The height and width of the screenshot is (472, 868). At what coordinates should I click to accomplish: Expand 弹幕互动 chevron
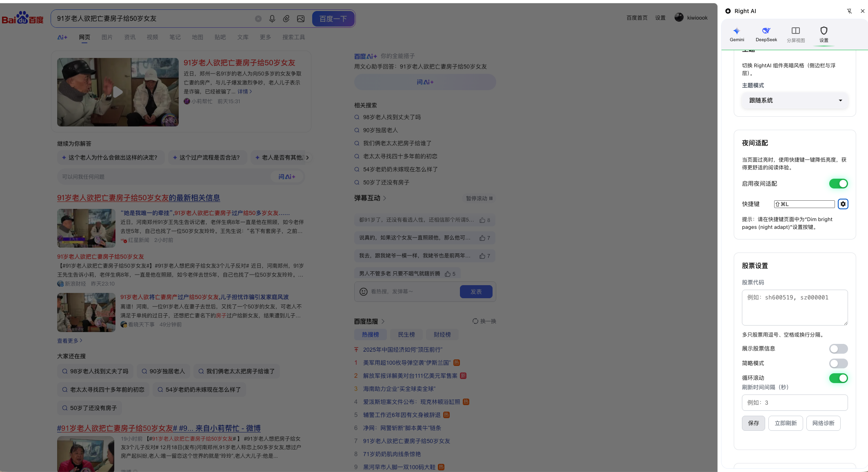click(384, 198)
